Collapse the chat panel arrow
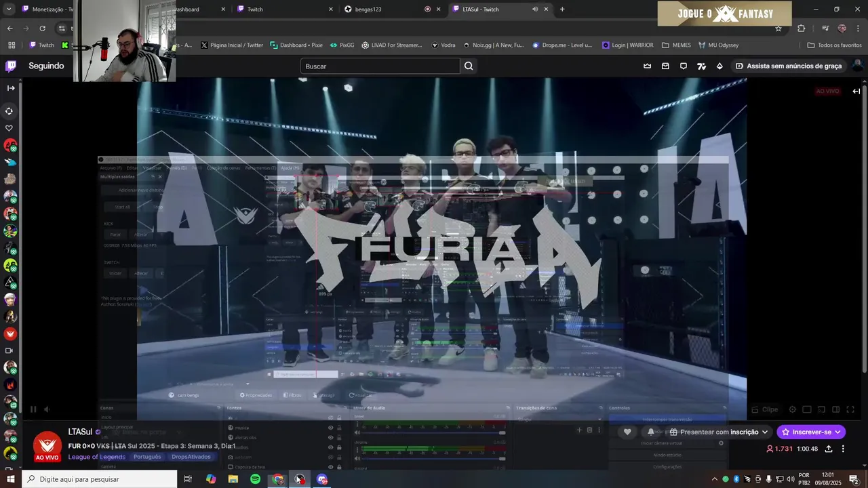The height and width of the screenshot is (488, 868). point(856,91)
